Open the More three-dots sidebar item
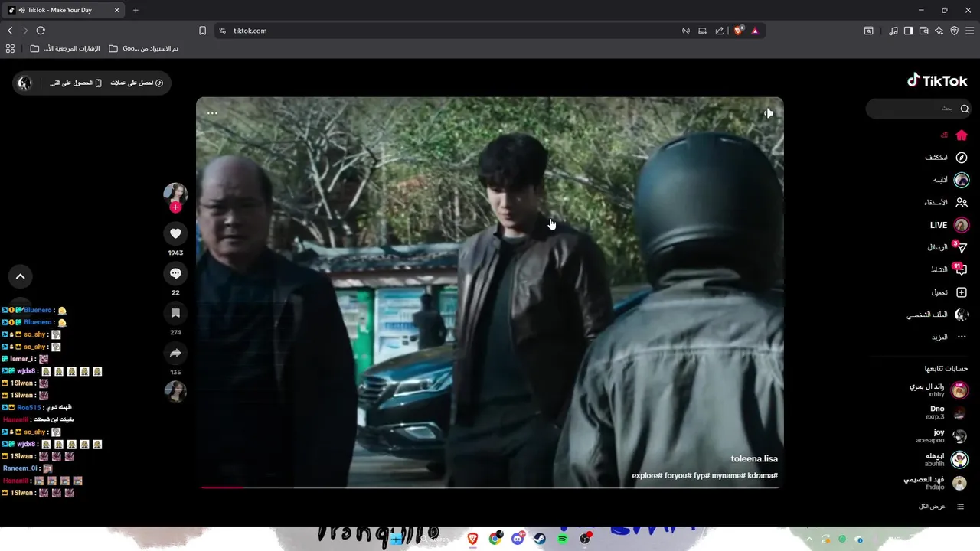The width and height of the screenshot is (980, 551). pos(949,337)
